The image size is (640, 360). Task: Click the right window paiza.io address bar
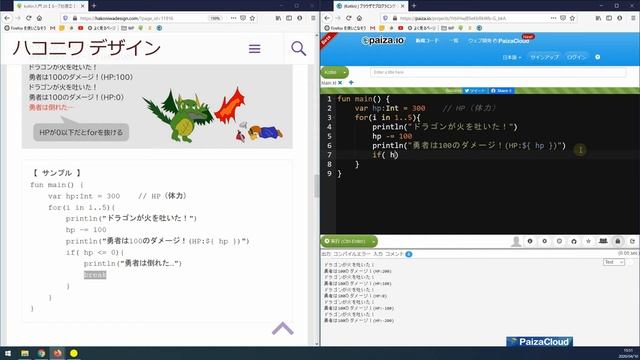453,18
